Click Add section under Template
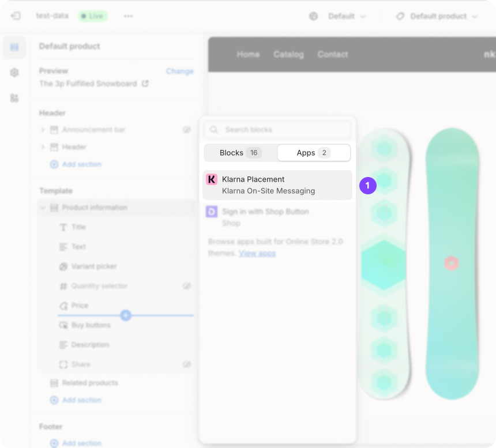This screenshot has height=448, width=496. (76, 400)
